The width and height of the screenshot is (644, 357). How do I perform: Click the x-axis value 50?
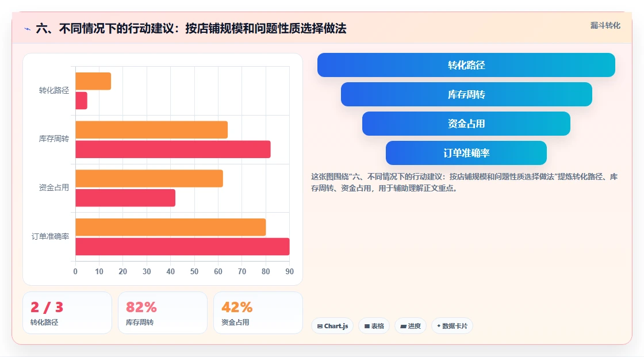[194, 271]
